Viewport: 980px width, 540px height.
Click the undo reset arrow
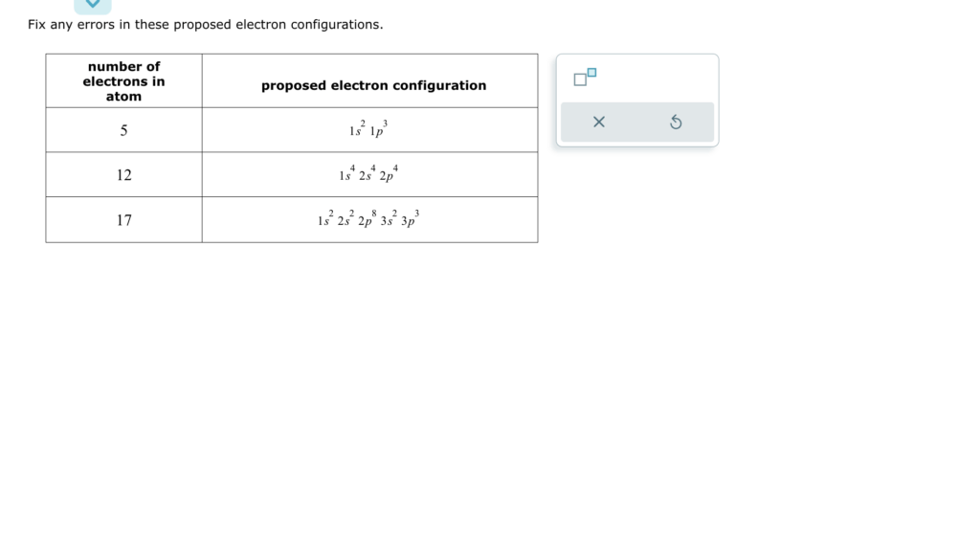click(x=676, y=122)
